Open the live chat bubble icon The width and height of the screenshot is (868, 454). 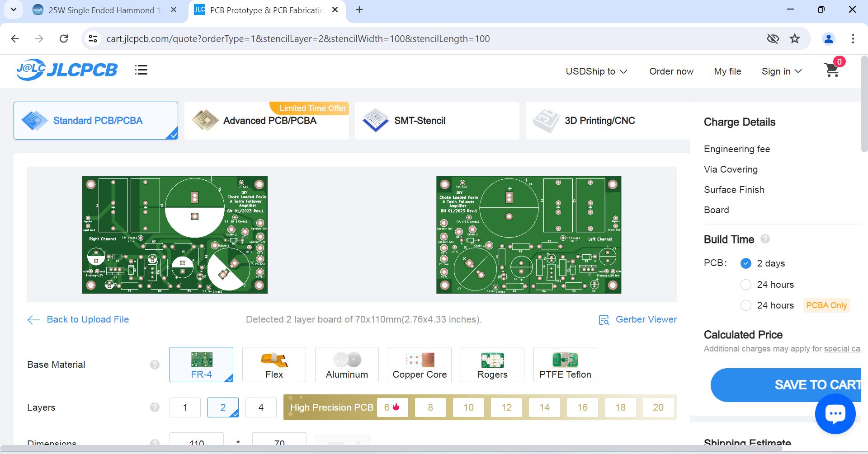pyautogui.click(x=835, y=413)
